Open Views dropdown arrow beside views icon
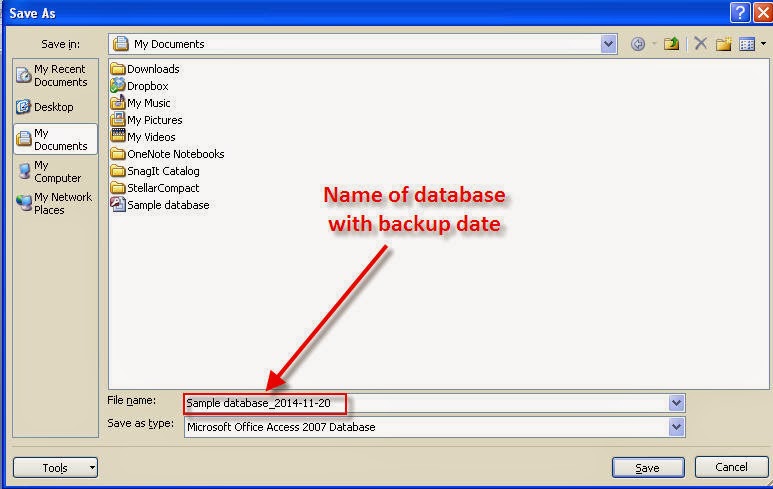Viewport: 773px width, 489px height. (763, 44)
